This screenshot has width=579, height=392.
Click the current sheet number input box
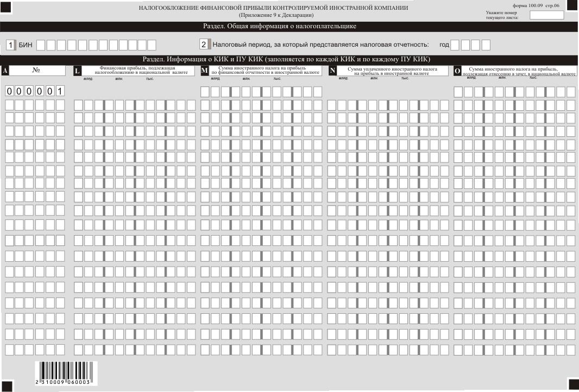click(x=547, y=15)
